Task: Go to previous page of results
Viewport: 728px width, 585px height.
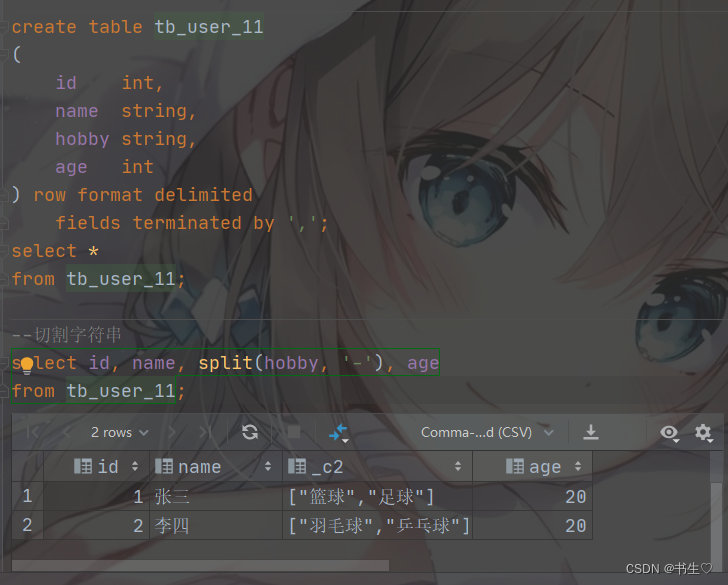Action: pyautogui.click(x=66, y=432)
